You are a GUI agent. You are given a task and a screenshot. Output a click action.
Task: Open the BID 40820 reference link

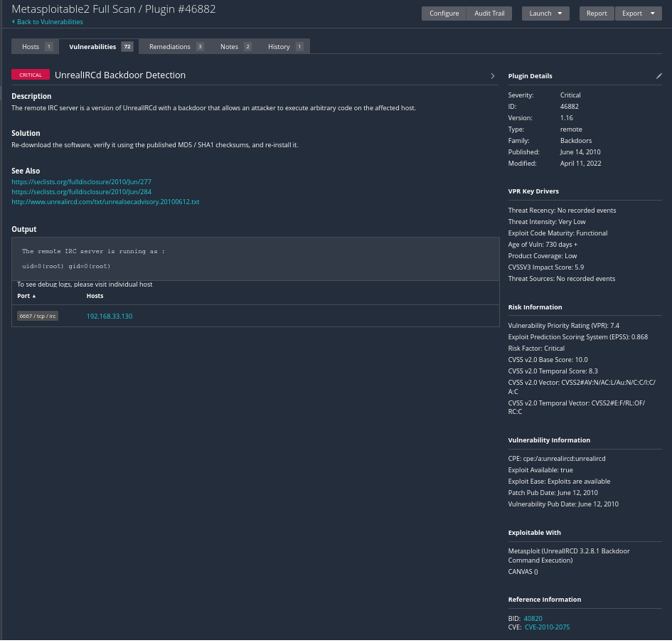click(x=533, y=619)
